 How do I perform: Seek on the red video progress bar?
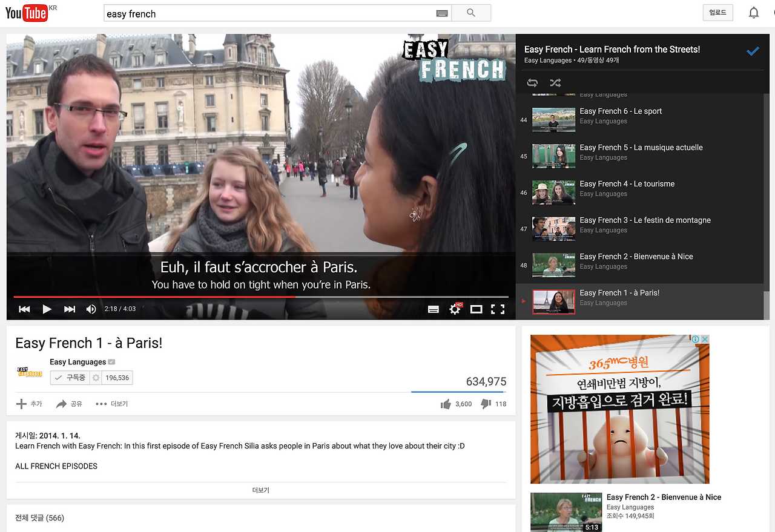point(261,297)
